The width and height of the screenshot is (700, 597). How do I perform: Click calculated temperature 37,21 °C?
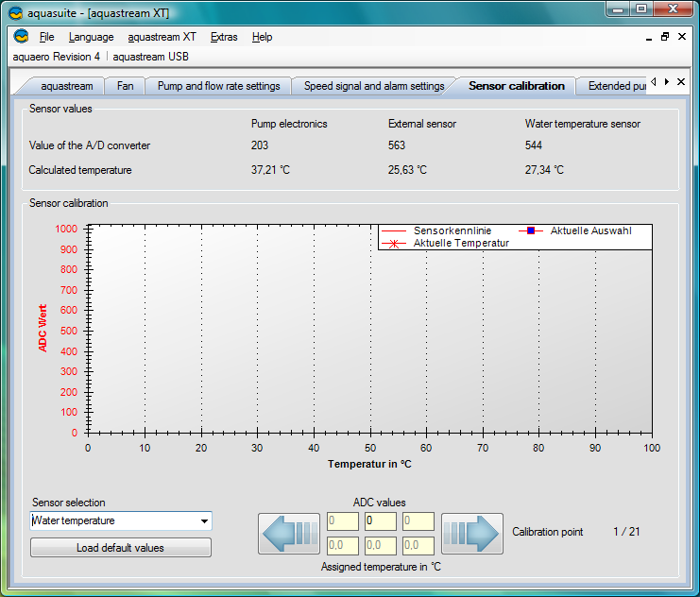click(x=270, y=170)
